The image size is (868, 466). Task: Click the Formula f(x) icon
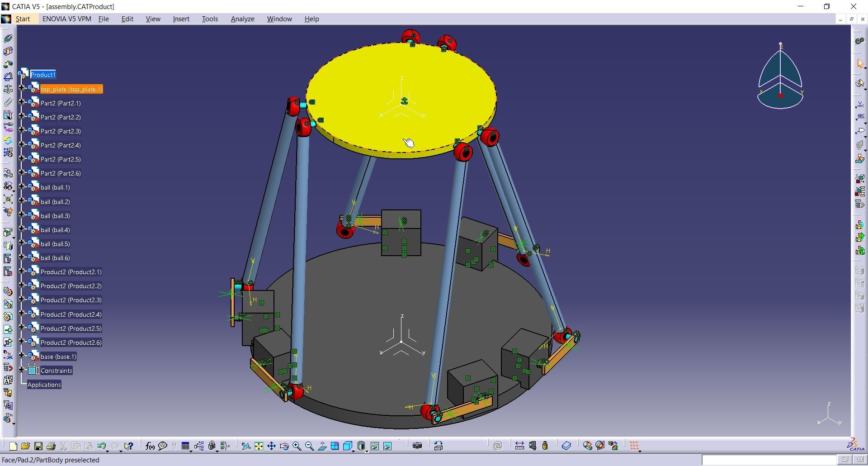tap(150, 447)
